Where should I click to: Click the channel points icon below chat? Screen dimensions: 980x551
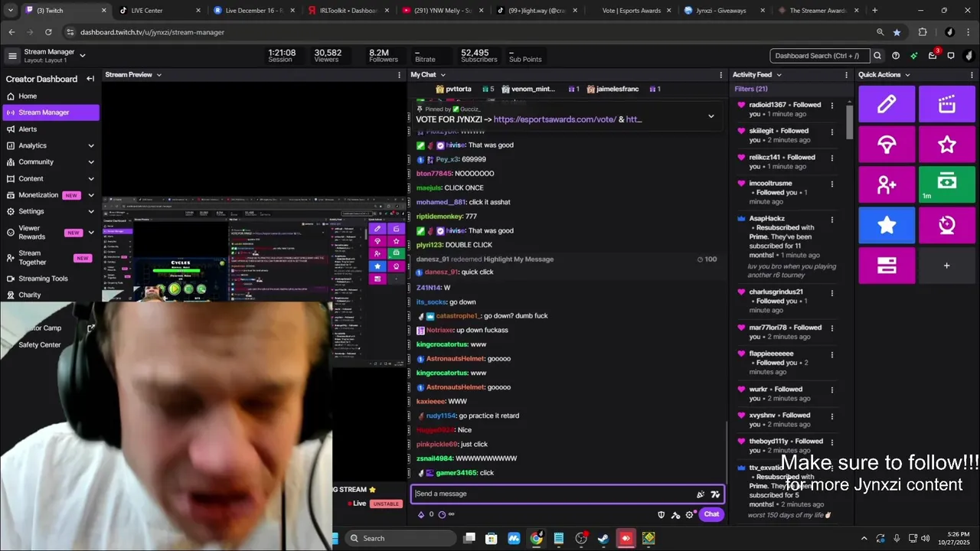click(442, 514)
